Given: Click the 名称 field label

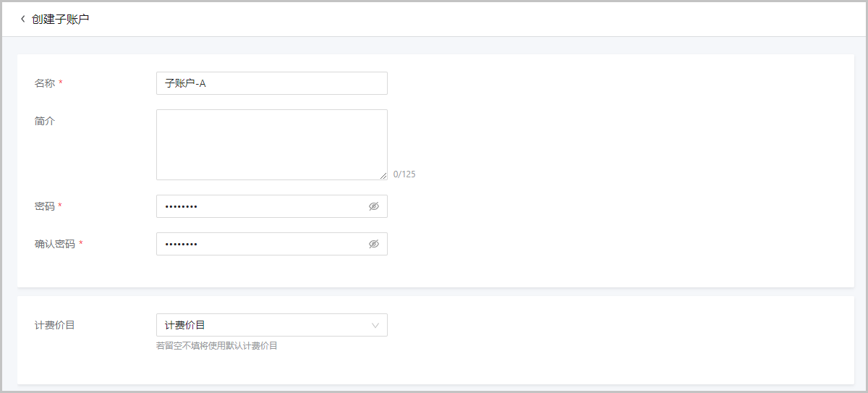Looking at the screenshot, I should [x=45, y=83].
